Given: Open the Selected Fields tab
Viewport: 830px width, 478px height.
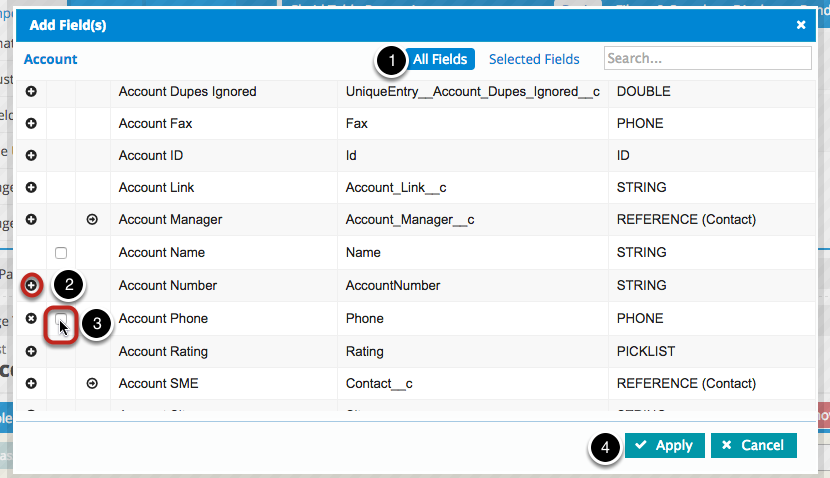Looking at the screenshot, I should coord(534,59).
